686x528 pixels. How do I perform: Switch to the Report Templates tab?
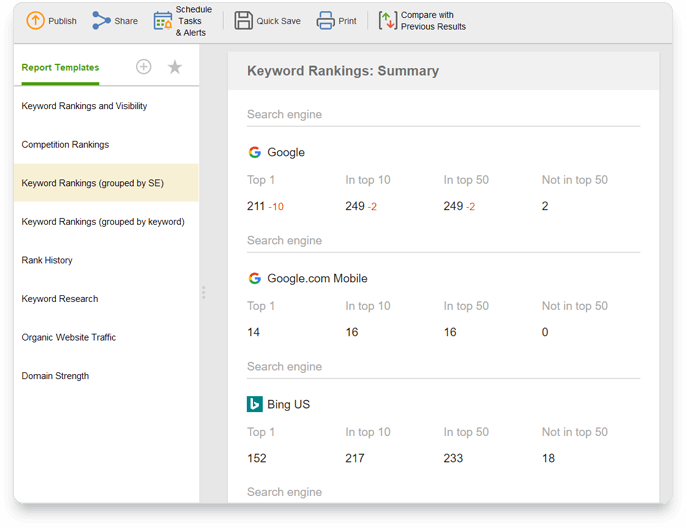[60, 67]
